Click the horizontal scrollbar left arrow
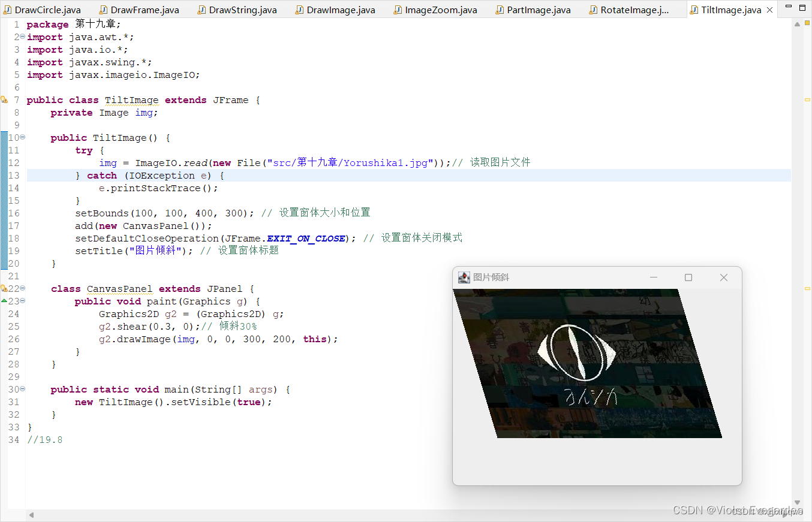 [x=31, y=515]
